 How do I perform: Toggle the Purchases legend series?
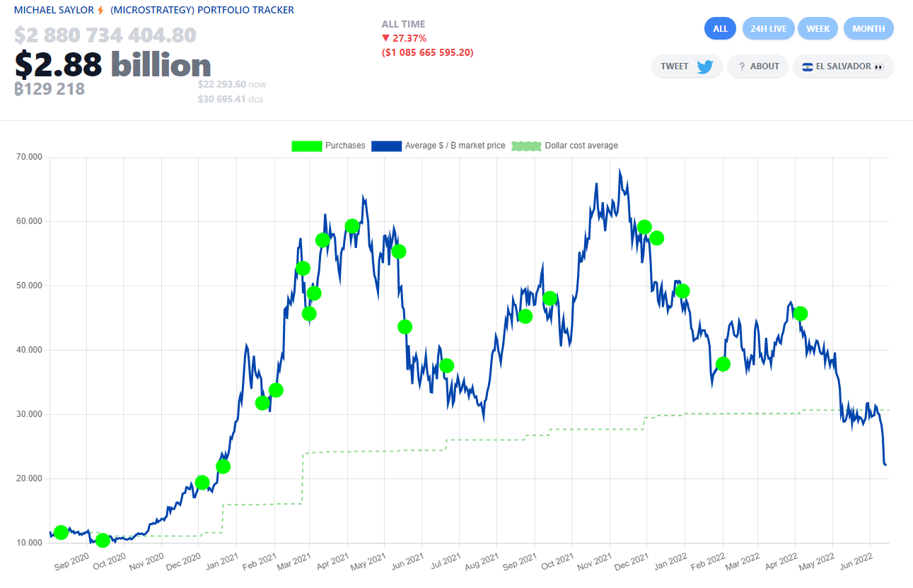pyautogui.click(x=328, y=146)
